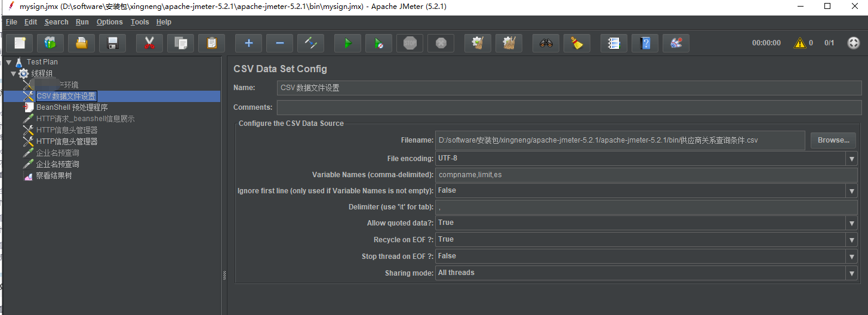Open the Sharing mode dropdown
The height and width of the screenshot is (315, 868).
(851, 273)
